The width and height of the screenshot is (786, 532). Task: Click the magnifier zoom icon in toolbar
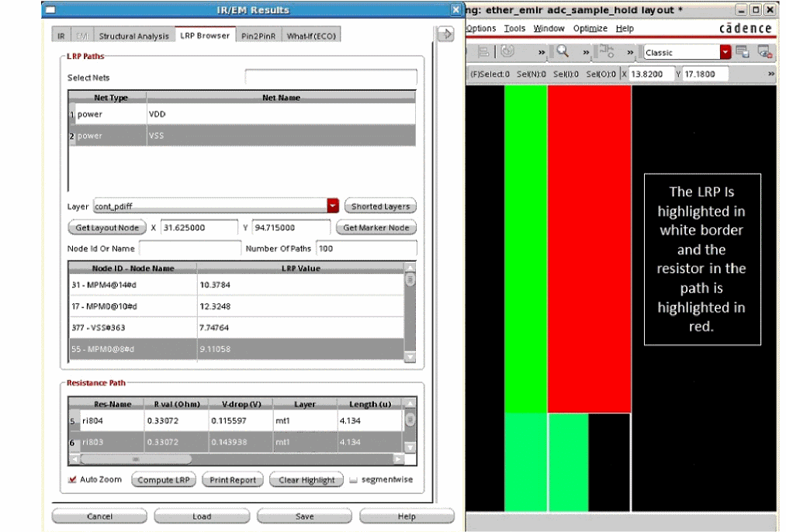[563, 52]
